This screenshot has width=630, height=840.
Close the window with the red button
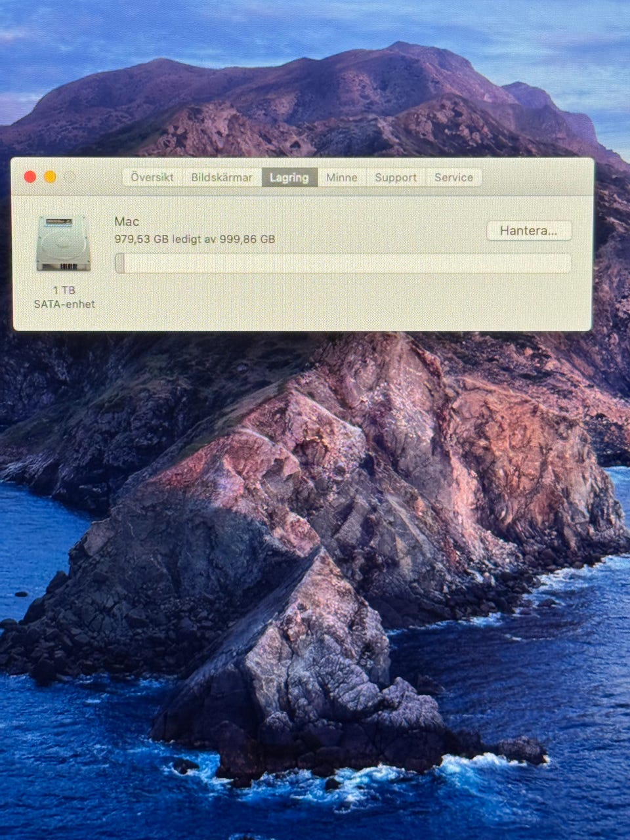pyautogui.click(x=30, y=177)
